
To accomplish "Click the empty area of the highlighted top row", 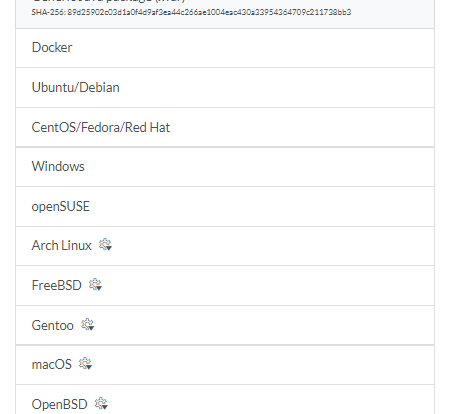I will coord(392,13).
